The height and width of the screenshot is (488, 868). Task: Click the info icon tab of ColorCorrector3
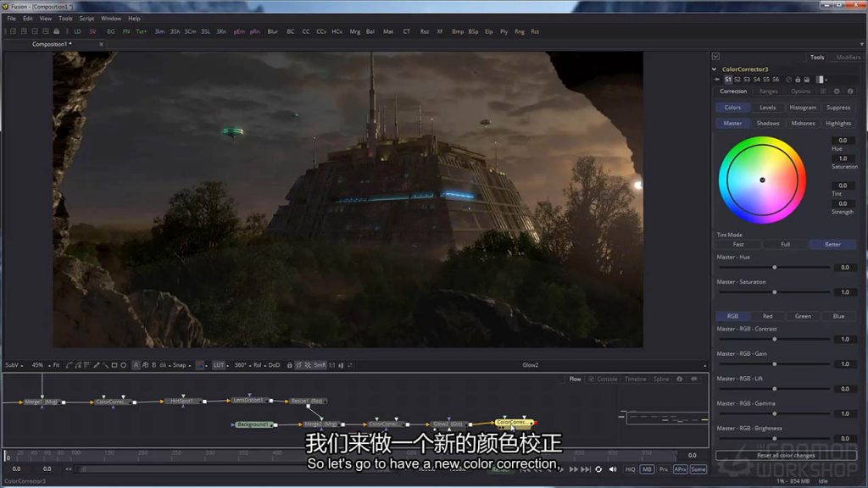pos(849,91)
